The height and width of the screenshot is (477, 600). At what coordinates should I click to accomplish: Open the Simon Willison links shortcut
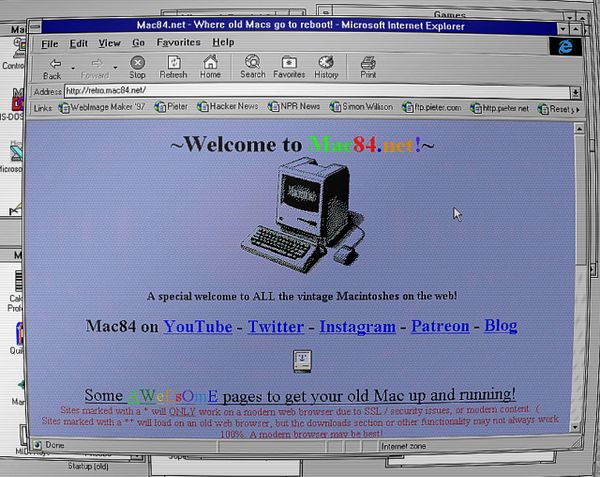361,107
